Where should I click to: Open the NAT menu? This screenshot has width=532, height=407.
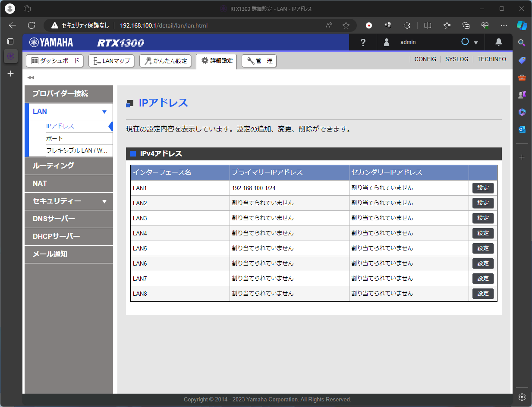[x=69, y=183]
